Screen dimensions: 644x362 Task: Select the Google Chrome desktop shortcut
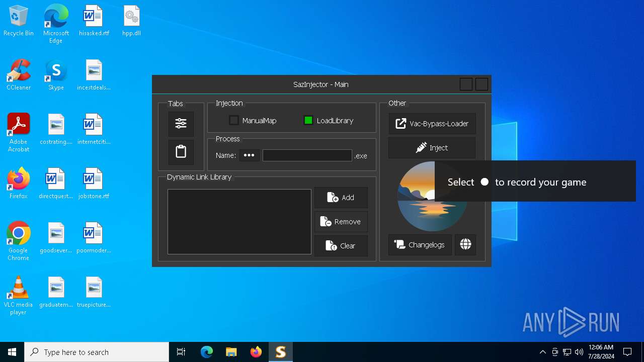coord(19,241)
